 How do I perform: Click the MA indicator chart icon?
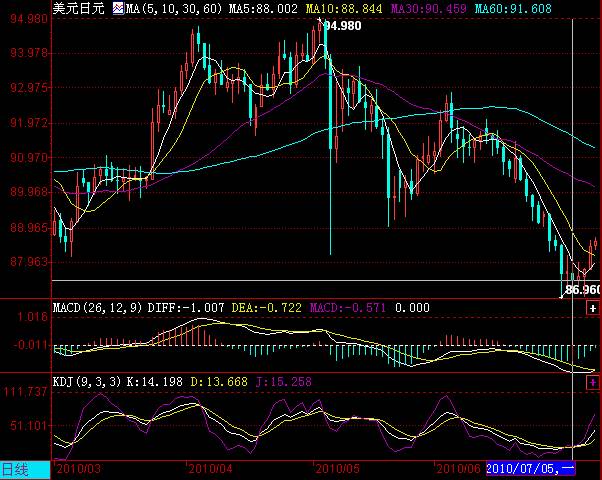118,8
